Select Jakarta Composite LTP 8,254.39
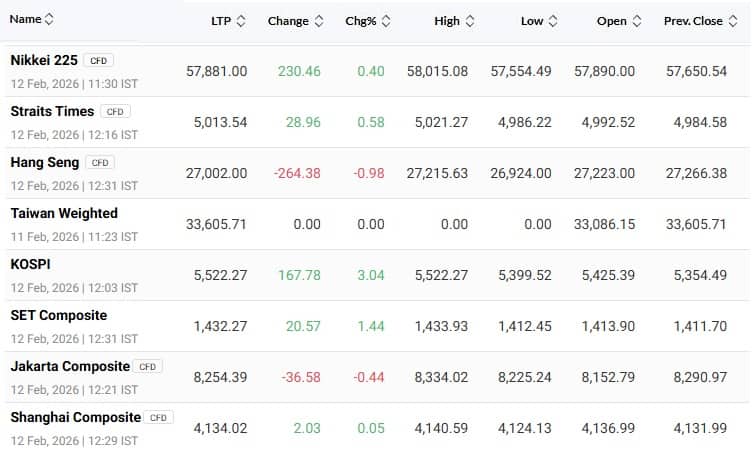The height and width of the screenshot is (459, 753). 220,377
